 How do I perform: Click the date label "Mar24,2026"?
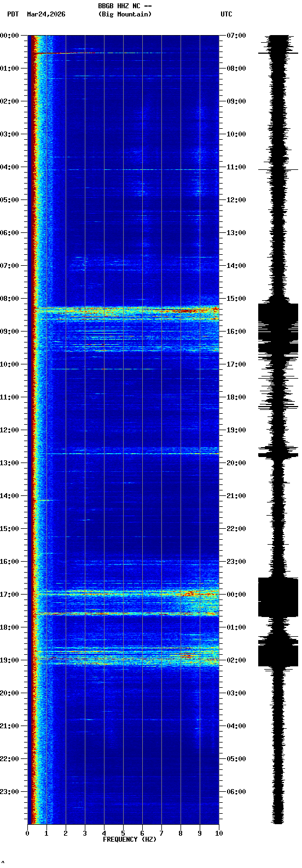(46, 14)
